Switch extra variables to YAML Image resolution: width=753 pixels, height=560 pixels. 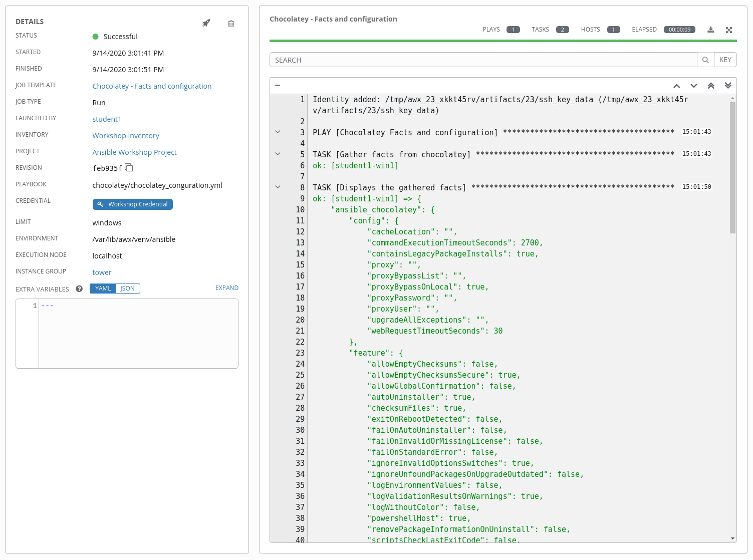pos(103,289)
